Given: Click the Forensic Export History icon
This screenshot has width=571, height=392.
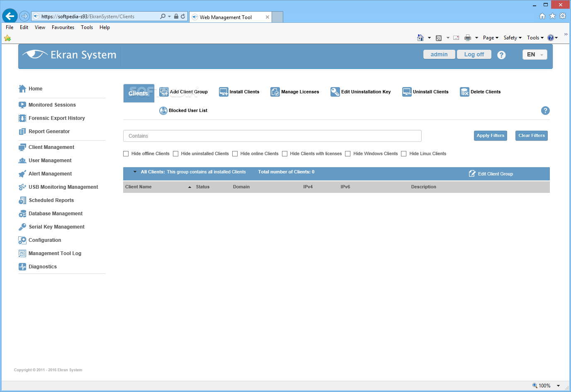Looking at the screenshot, I should (x=22, y=118).
